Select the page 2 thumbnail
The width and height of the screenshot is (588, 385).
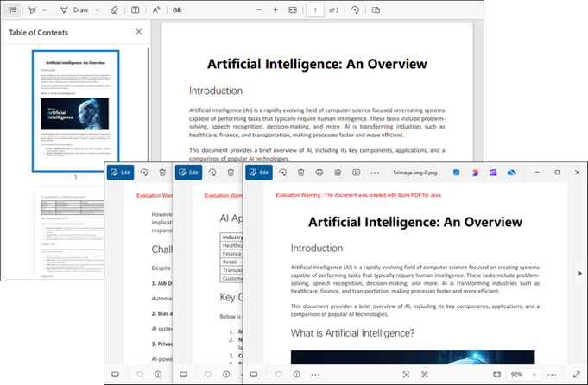(68, 232)
